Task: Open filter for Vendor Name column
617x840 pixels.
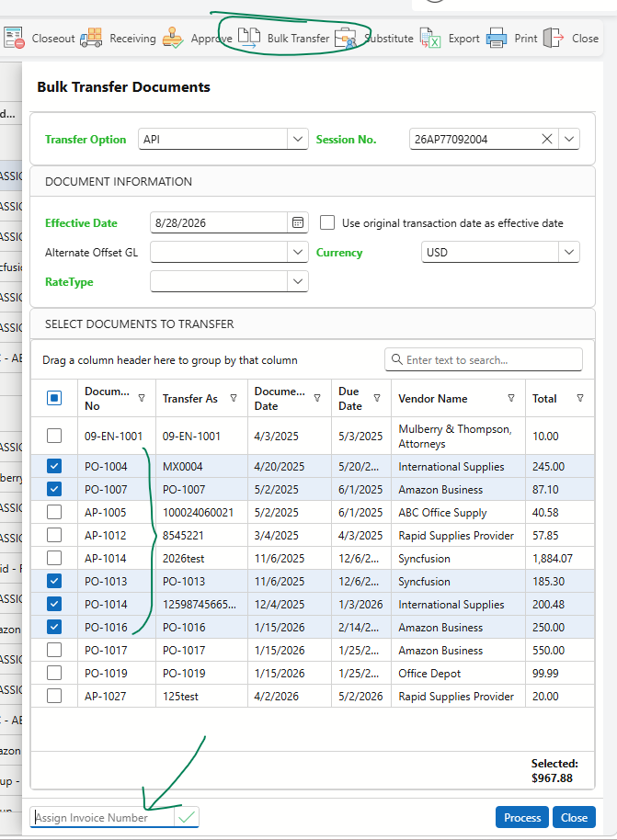Action: click(x=511, y=398)
